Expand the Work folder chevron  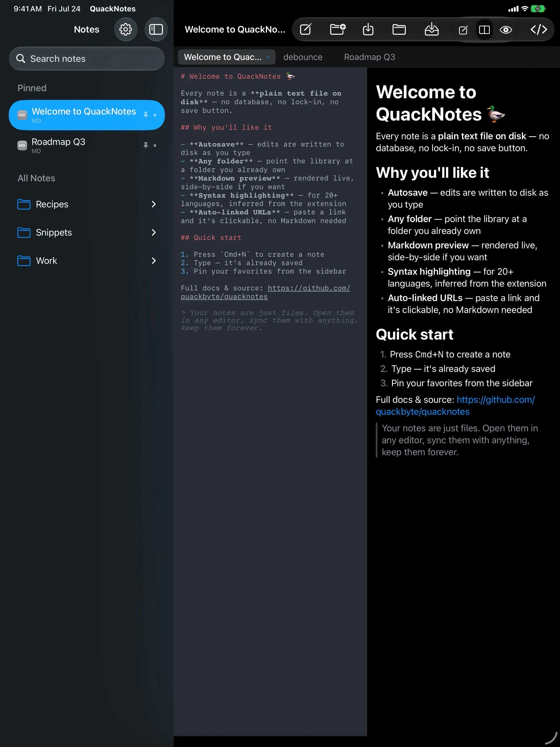154,261
